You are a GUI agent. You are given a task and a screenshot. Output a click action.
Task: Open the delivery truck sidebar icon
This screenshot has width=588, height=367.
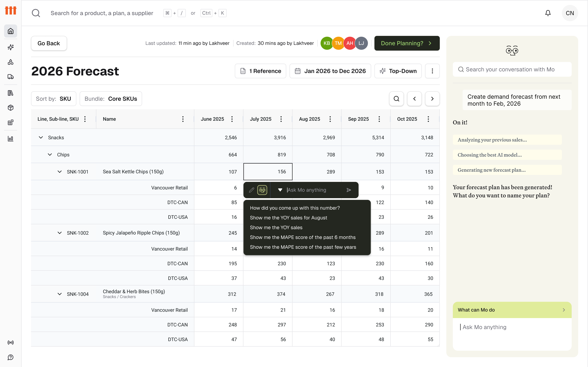(x=10, y=77)
